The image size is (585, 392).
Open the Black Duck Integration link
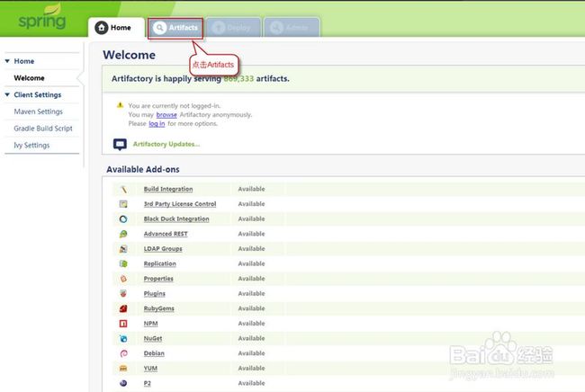(x=176, y=219)
